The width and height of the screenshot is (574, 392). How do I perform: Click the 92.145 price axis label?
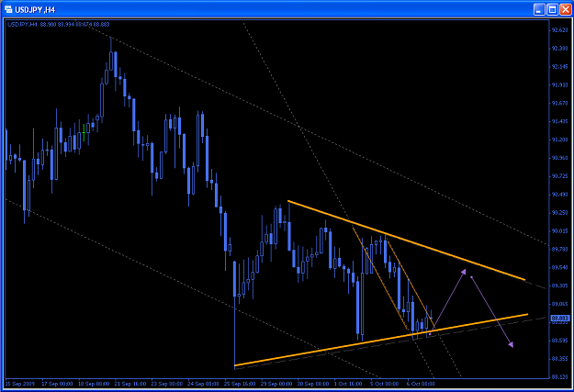pyautogui.click(x=560, y=67)
